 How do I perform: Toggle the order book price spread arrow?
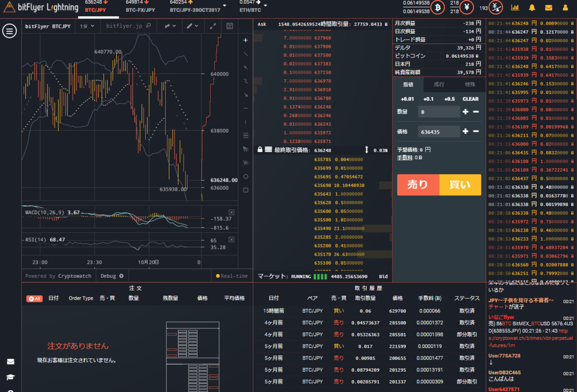pos(366,150)
